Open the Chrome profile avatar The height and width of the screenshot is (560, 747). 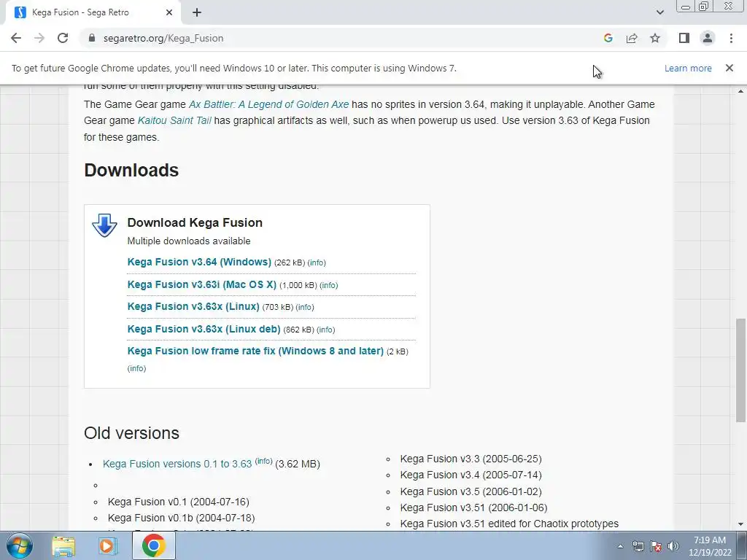click(x=708, y=38)
